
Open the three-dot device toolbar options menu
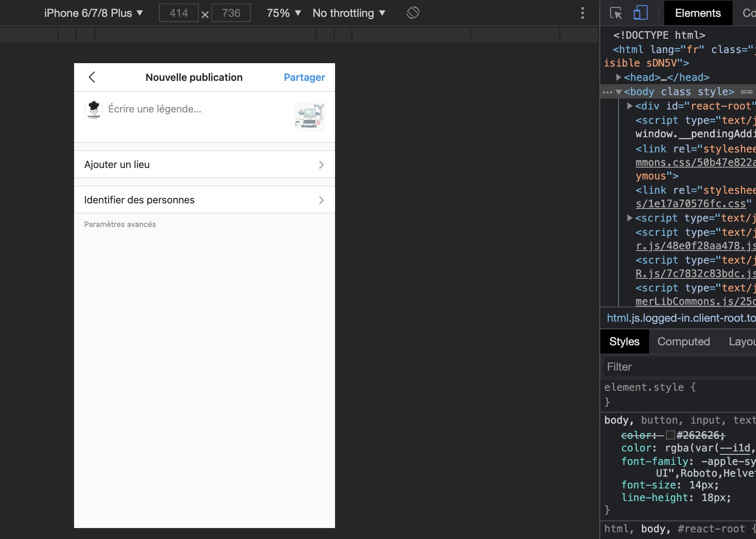(x=583, y=13)
